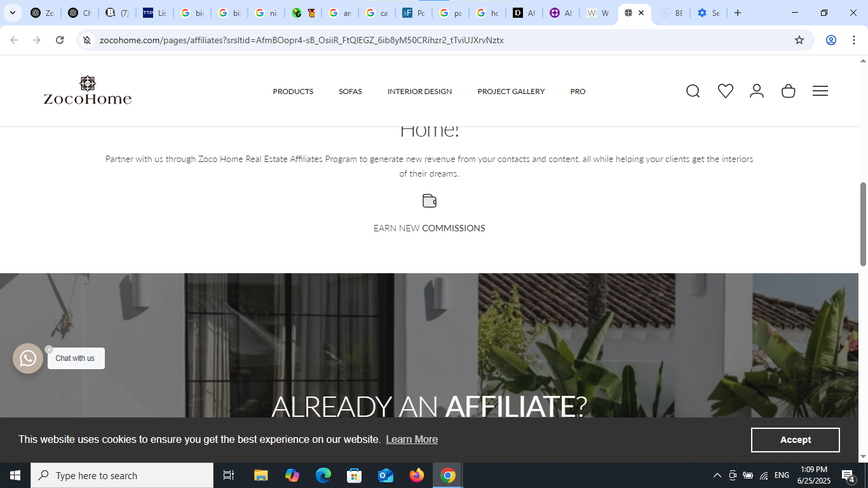Go to PROJECT GALLERY page
The height and width of the screenshot is (488, 868).
pos(511,91)
